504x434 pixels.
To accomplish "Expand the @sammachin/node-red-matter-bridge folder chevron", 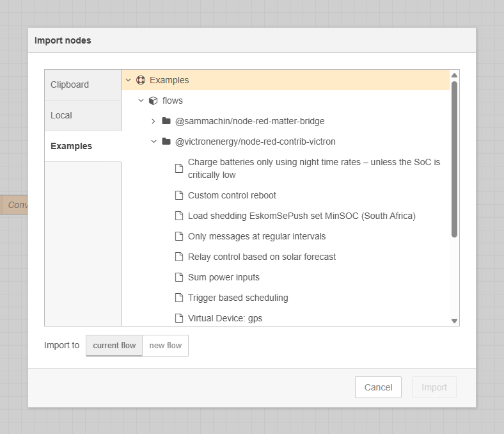I will coord(154,121).
